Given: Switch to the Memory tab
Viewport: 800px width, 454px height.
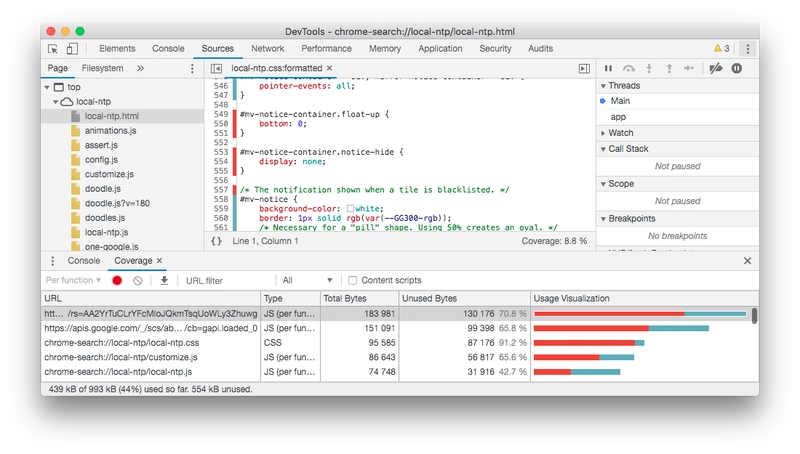Looking at the screenshot, I should pyautogui.click(x=385, y=48).
